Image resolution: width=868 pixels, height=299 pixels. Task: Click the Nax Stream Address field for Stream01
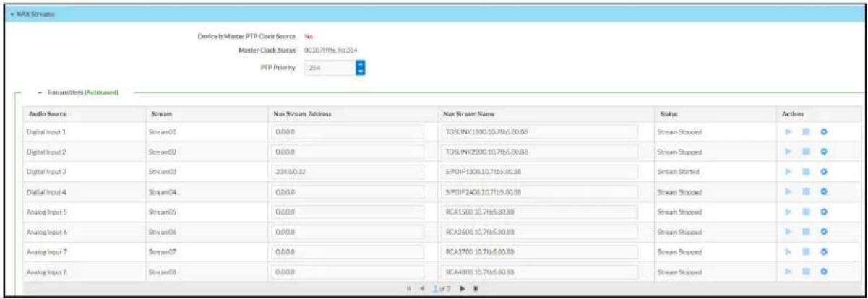348,133
